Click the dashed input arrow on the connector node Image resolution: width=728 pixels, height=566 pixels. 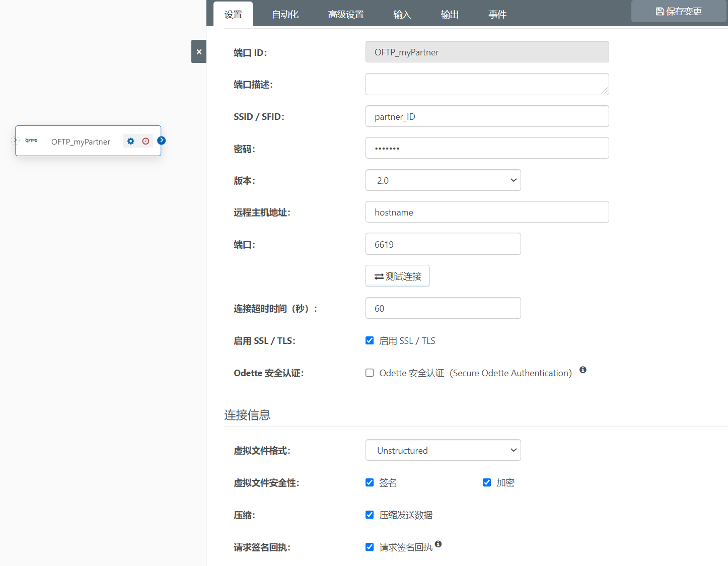tap(15, 140)
